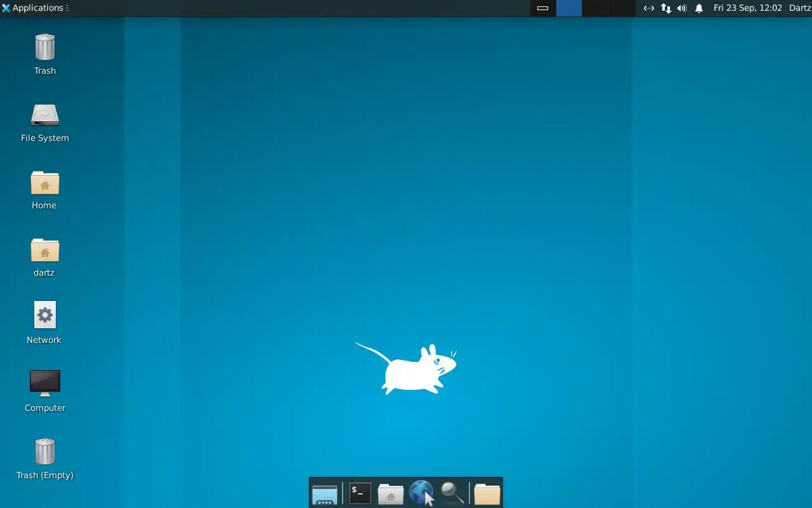The height and width of the screenshot is (508, 812).
Task: Select the Network desktop icon
Action: pyautogui.click(x=45, y=315)
